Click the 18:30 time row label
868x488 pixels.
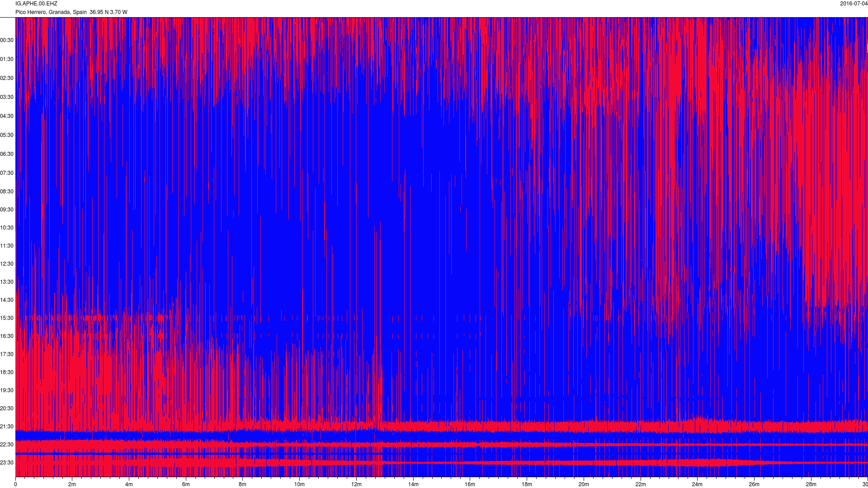(x=7, y=372)
